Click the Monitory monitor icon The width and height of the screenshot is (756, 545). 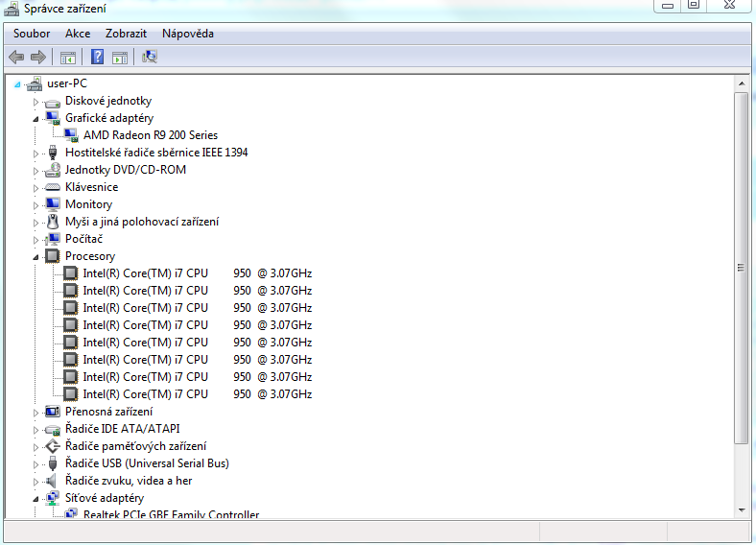[53, 204]
